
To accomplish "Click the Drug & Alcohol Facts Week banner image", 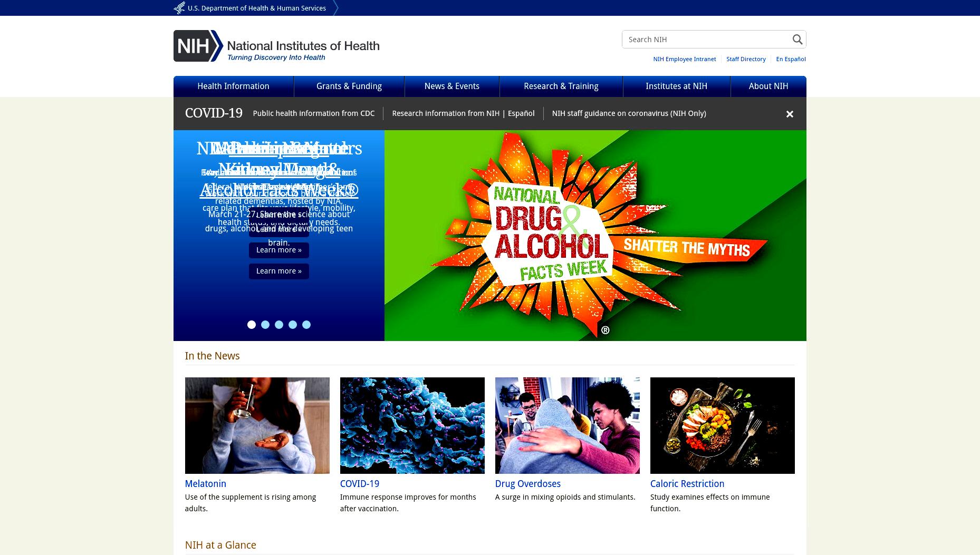I will [x=595, y=236].
